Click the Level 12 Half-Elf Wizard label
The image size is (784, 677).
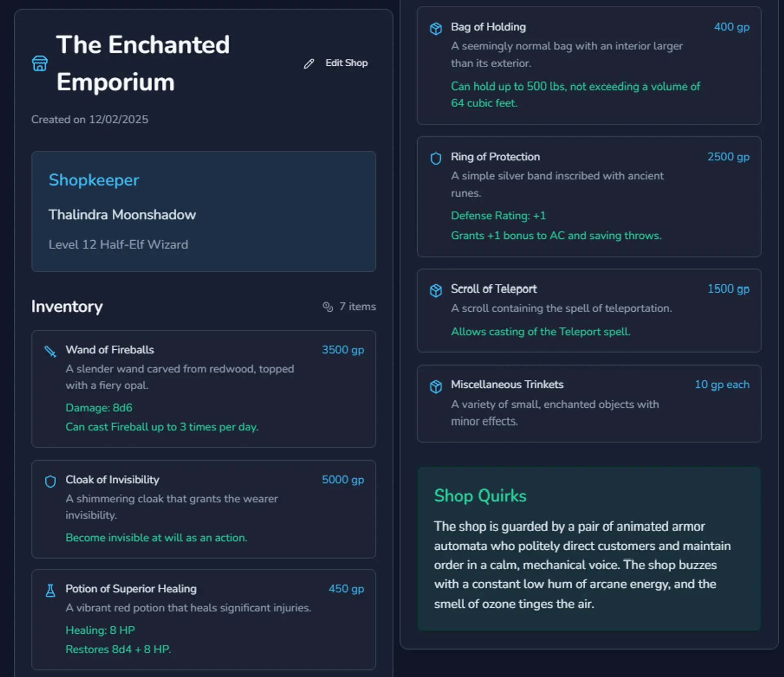pyautogui.click(x=118, y=244)
